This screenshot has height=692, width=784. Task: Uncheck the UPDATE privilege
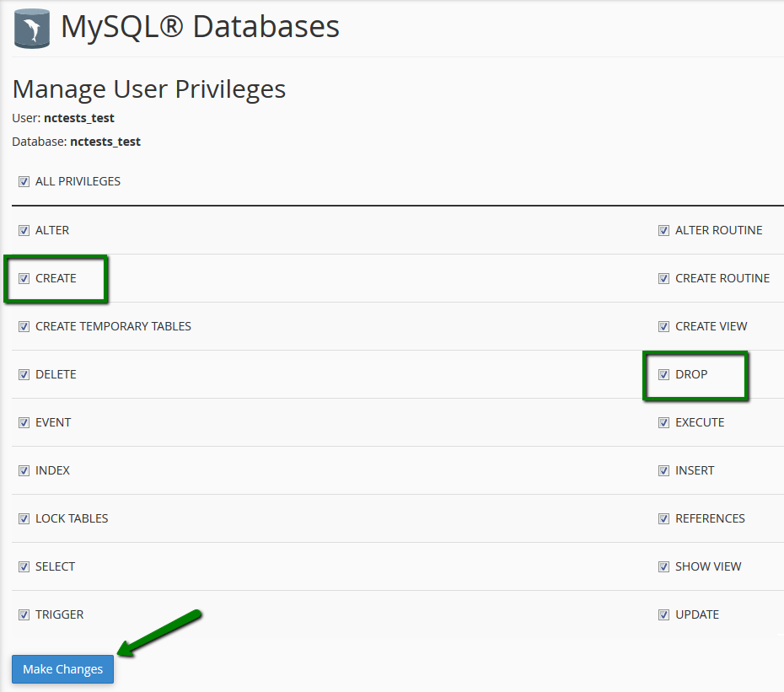click(663, 614)
